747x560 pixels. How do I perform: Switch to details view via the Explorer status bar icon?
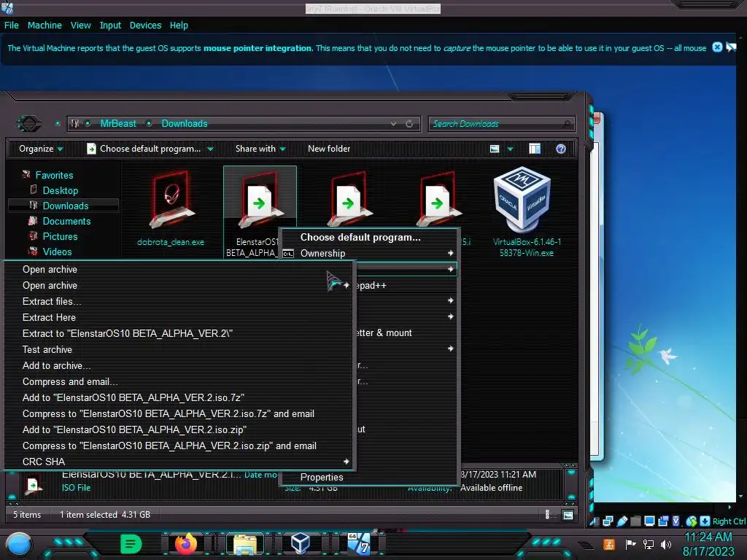(x=547, y=514)
